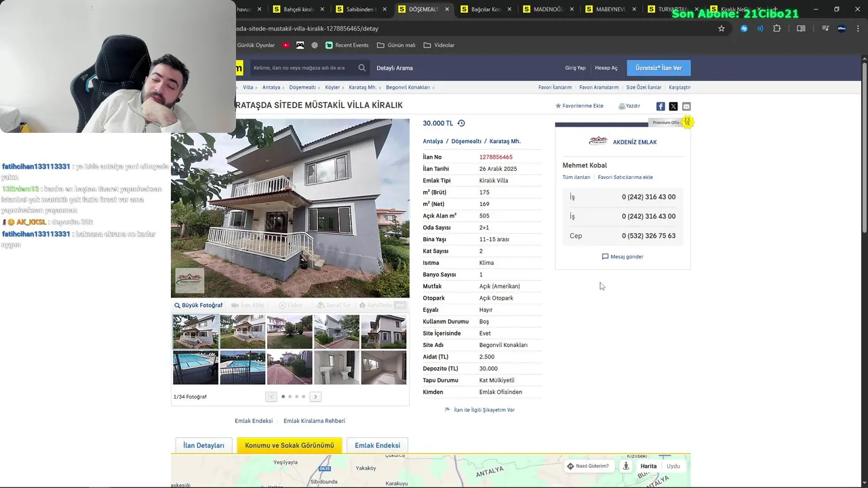Image resolution: width=868 pixels, height=488 pixels.
Task: Switch map to Uydu satellite view
Action: pyautogui.click(x=673, y=466)
